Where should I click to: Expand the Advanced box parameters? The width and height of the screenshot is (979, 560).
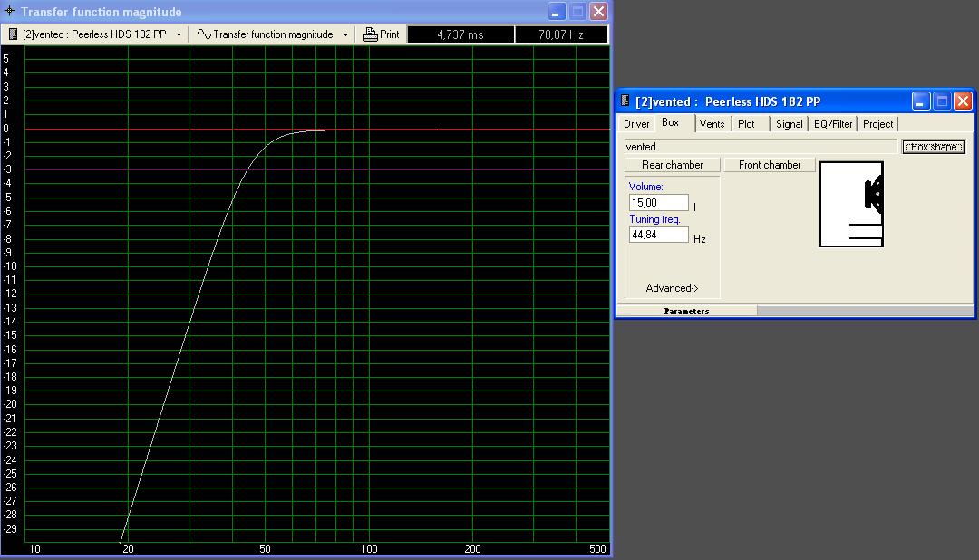coord(672,288)
